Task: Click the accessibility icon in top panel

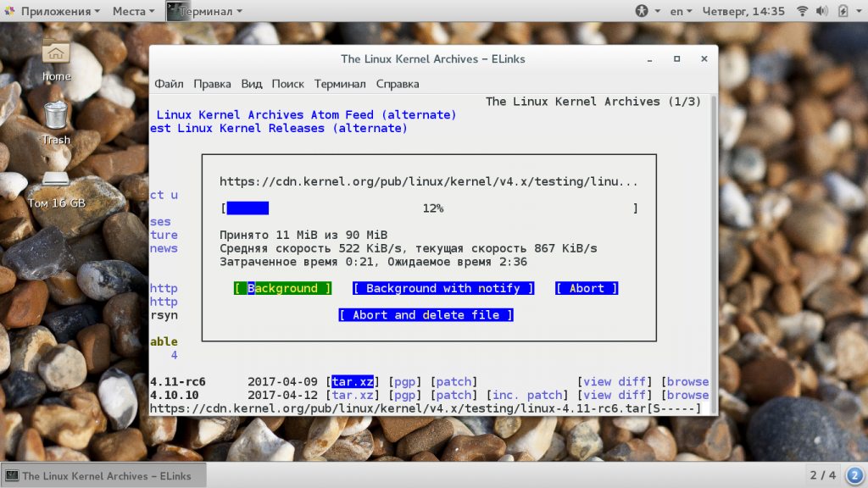Action: tap(642, 11)
